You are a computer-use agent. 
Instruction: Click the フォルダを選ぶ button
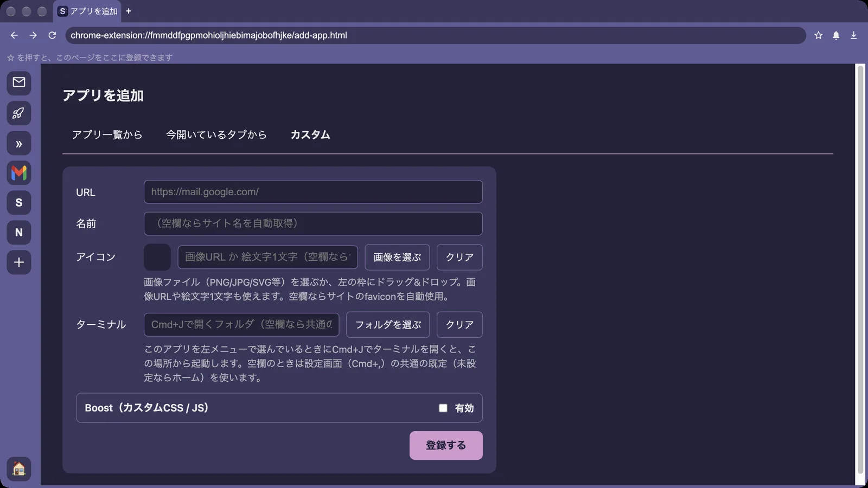pos(388,324)
